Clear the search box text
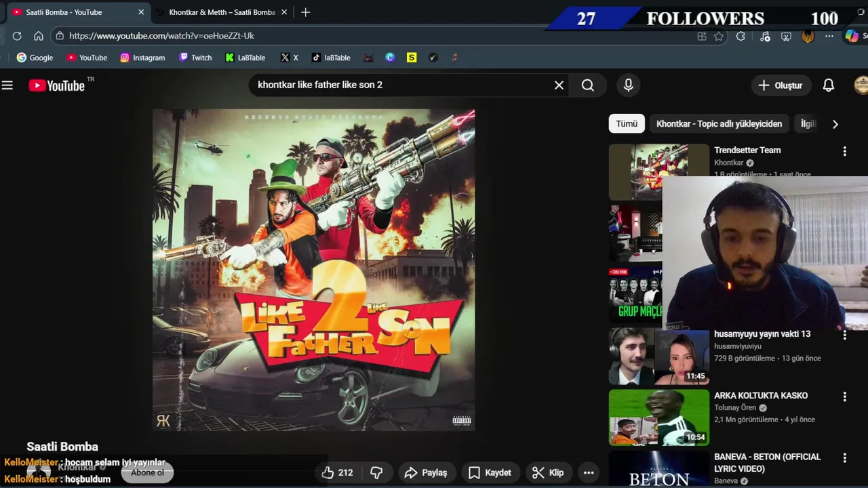The image size is (868, 488). pos(559,85)
